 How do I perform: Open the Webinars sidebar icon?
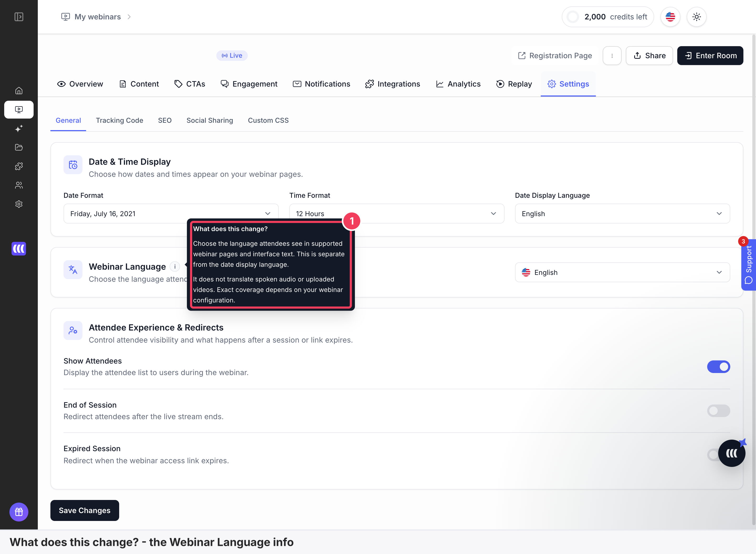pyautogui.click(x=19, y=110)
